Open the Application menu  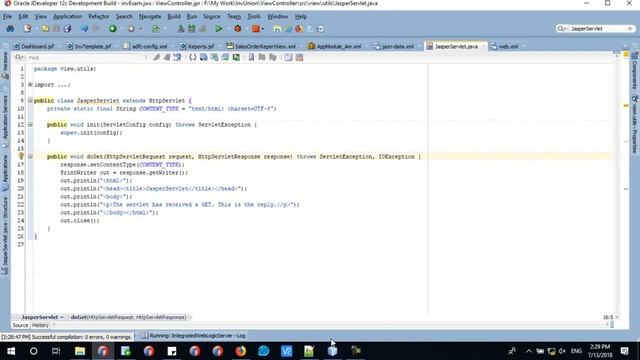pos(68,17)
